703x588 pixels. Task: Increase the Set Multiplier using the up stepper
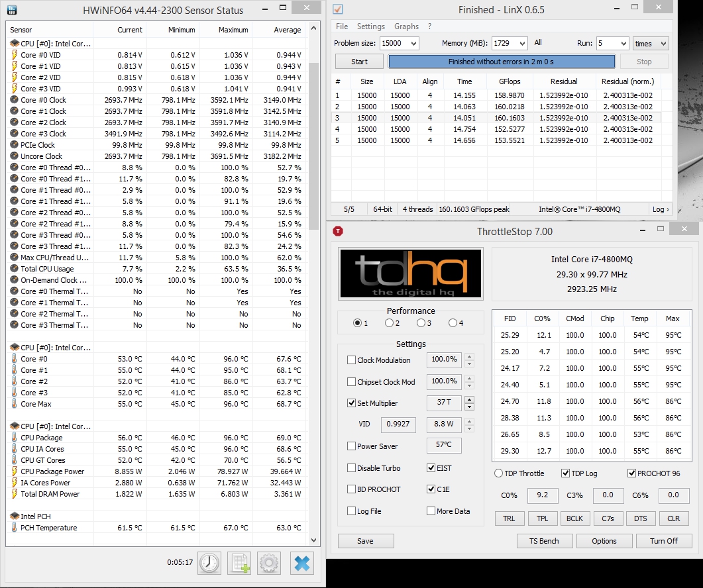[x=468, y=399]
